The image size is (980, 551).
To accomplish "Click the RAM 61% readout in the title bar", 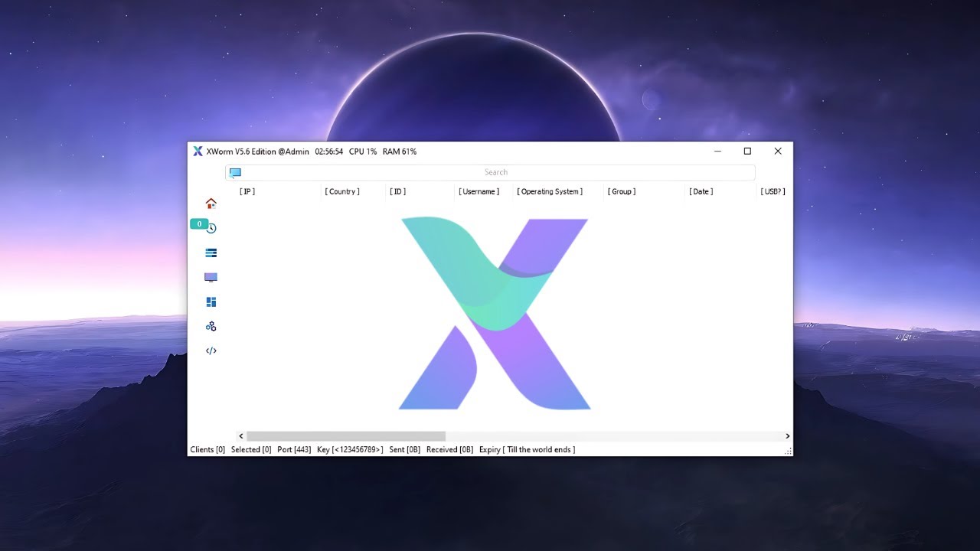I will pos(400,152).
